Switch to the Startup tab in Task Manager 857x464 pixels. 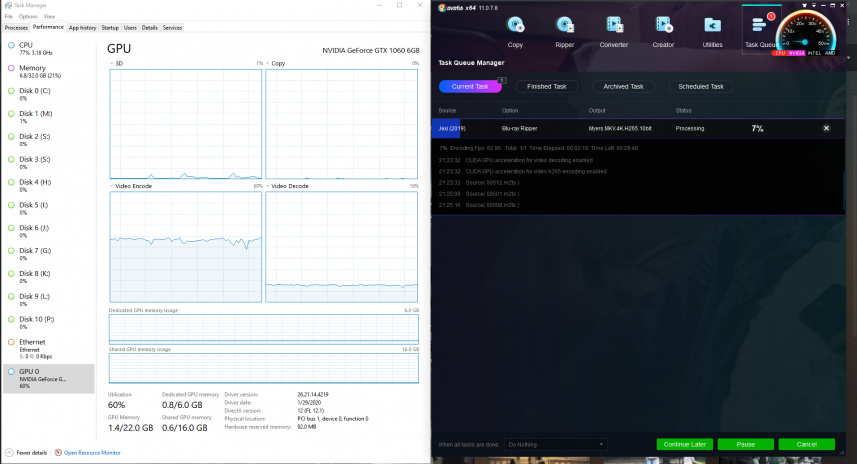pyautogui.click(x=110, y=28)
